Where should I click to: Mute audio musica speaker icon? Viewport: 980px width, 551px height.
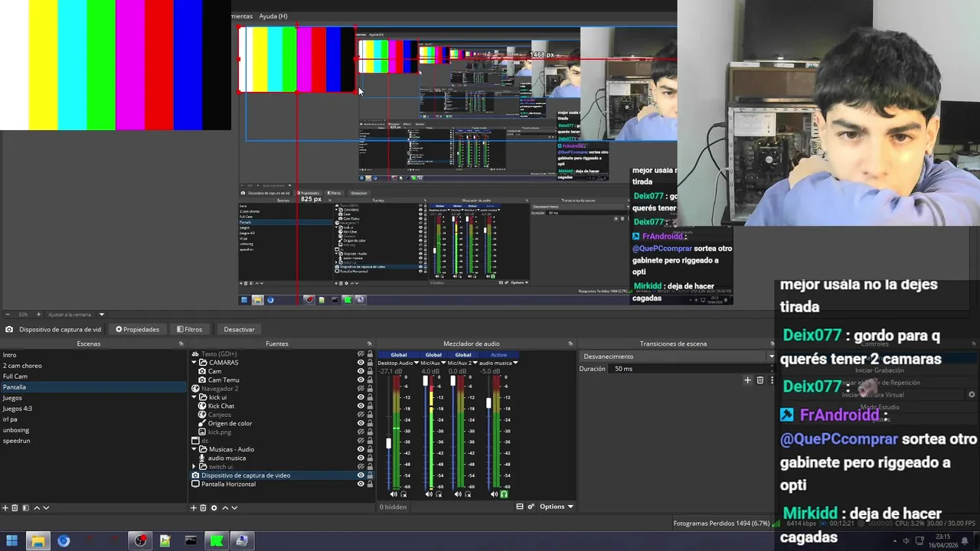tap(494, 494)
